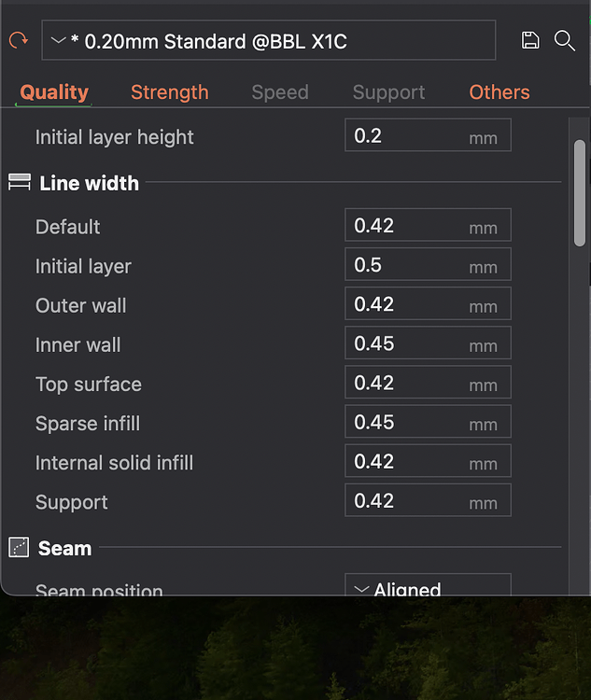Viewport: 591px width, 700px height.
Task: Edit the Top surface line width field
Action: (x=428, y=382)
